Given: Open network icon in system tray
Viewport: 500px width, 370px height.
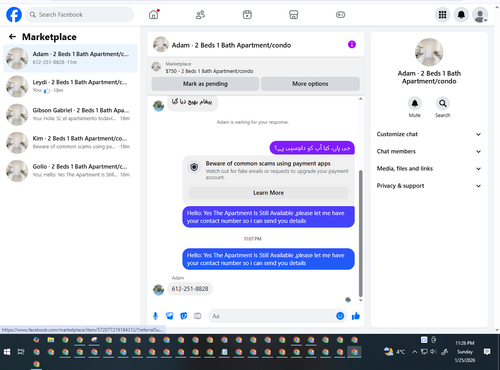Looking at the screenshot, I should pos(424,352).
